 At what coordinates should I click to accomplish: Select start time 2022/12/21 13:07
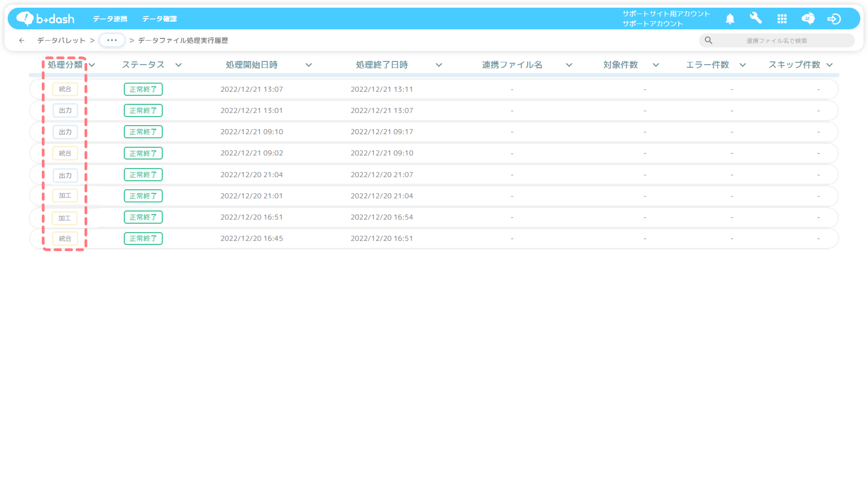click(252, 89)
